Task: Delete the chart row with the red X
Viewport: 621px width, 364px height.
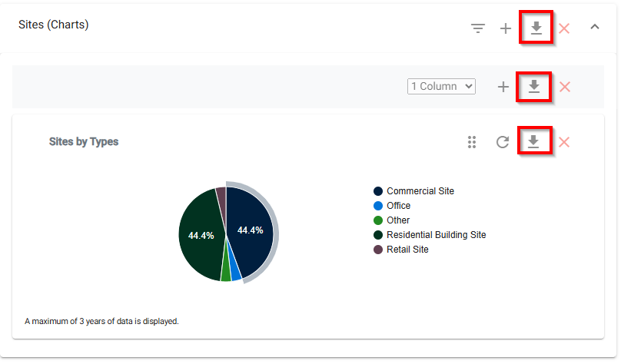Action: [565, 87]
